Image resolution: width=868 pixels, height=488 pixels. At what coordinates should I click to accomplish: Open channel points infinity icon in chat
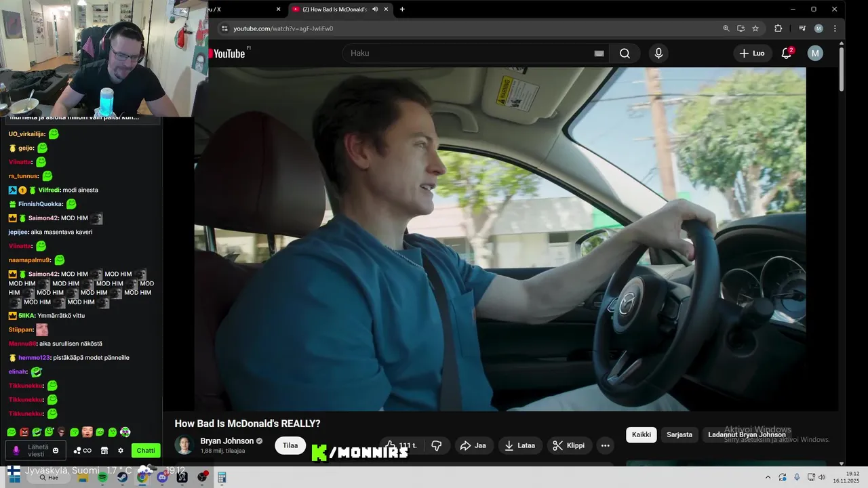[82, 451]
